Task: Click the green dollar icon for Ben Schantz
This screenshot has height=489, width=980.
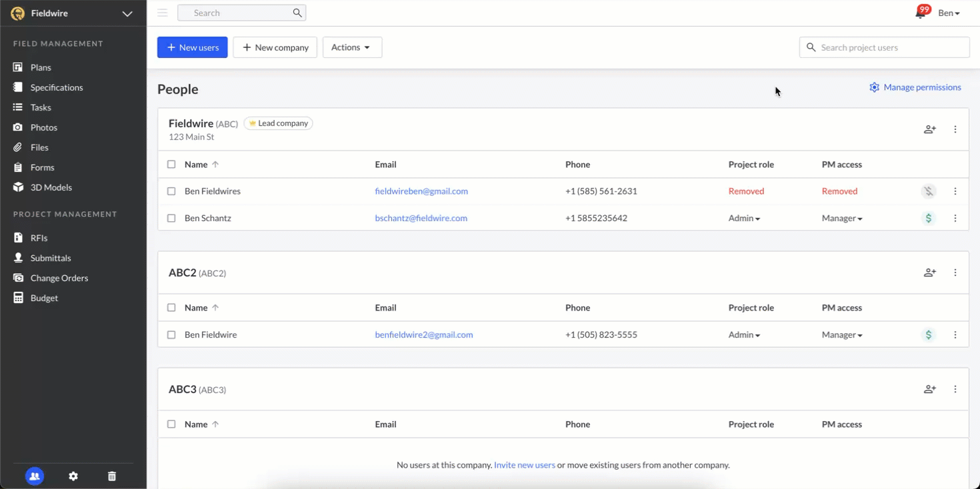Action: click(x=928, y=218)
